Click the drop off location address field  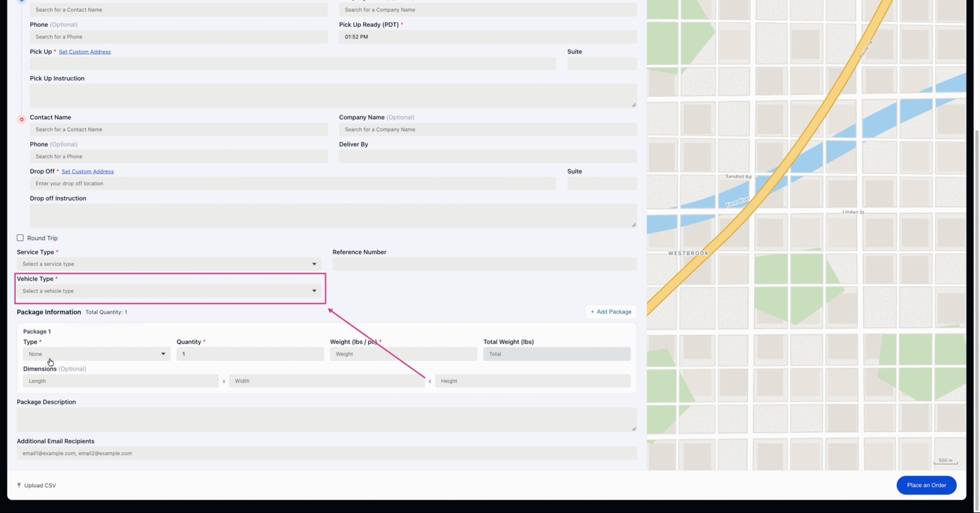[x=293, y=183]
